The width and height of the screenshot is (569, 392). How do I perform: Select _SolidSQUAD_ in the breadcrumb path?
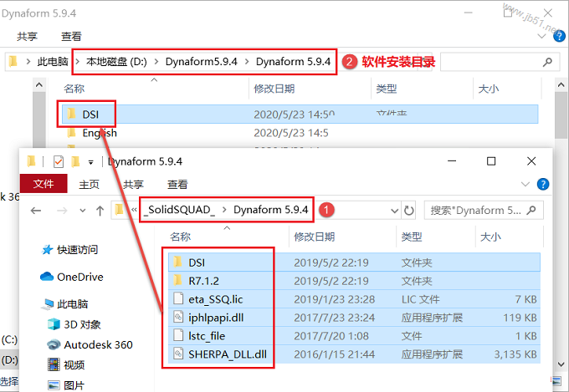(x=180, y=210)
